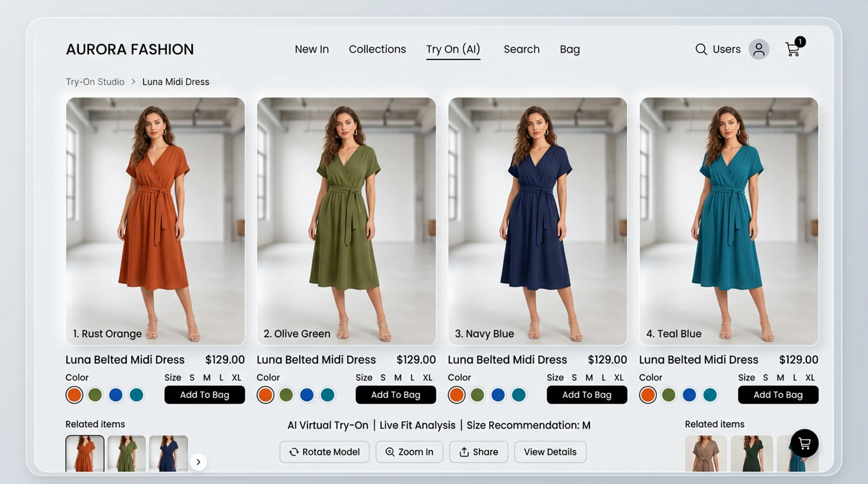Choose size M for Rust Orange dress
This screenshot has width=868, height=484.
click(207, 378)
